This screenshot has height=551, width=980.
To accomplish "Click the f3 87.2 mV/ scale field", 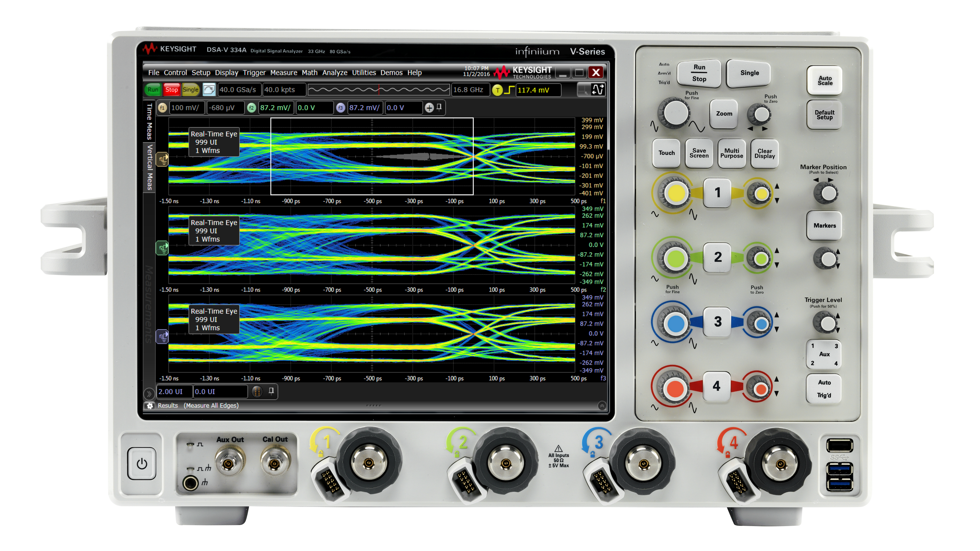I will coord(366,108).
